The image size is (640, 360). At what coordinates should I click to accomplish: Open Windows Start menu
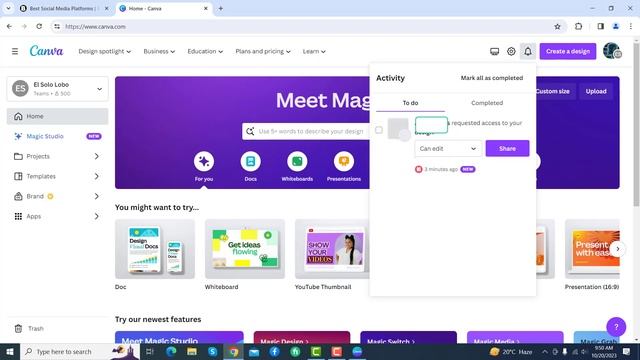point(9,351)
